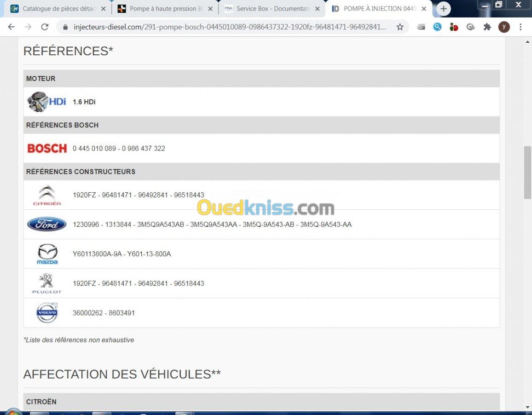
Task: Click the red and green bug extension icon
Action: [x=454, y=27]
